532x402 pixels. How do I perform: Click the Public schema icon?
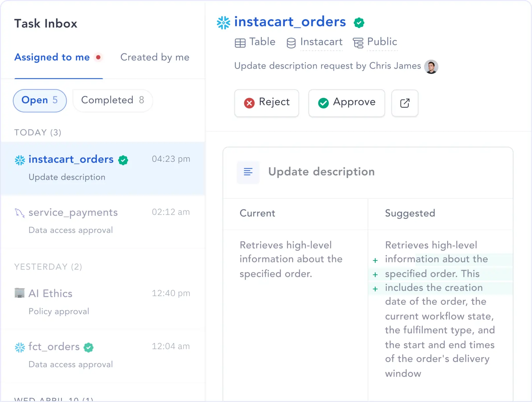point(358,43)
